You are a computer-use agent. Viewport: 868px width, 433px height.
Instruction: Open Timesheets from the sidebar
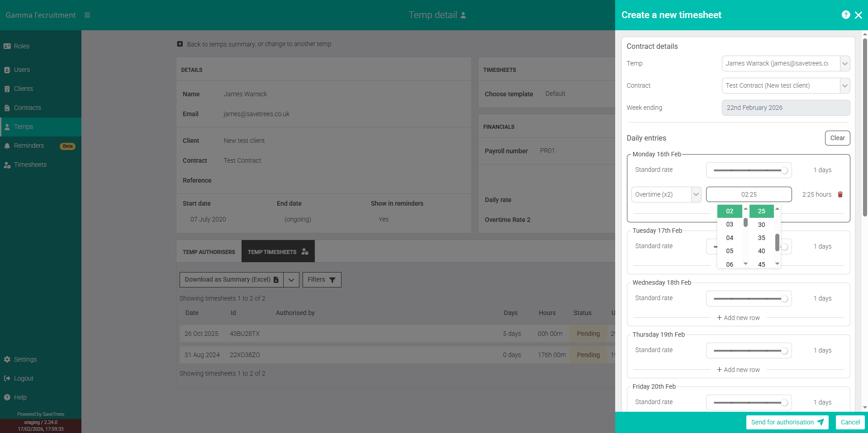(x=30, y=165)
